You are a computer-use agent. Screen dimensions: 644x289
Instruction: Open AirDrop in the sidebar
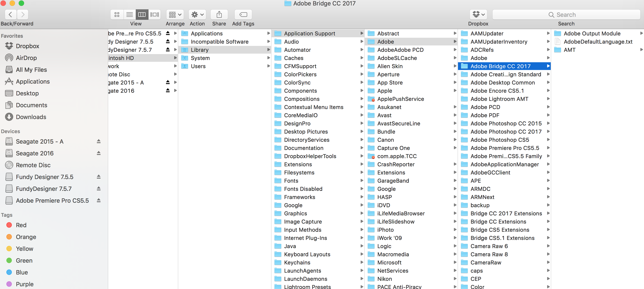coord(26,58)
